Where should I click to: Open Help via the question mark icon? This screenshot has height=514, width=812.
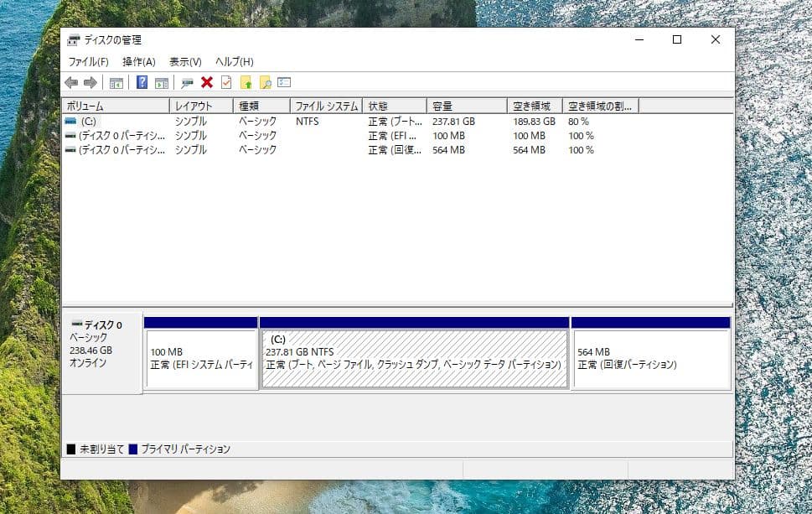pos(142,82)
